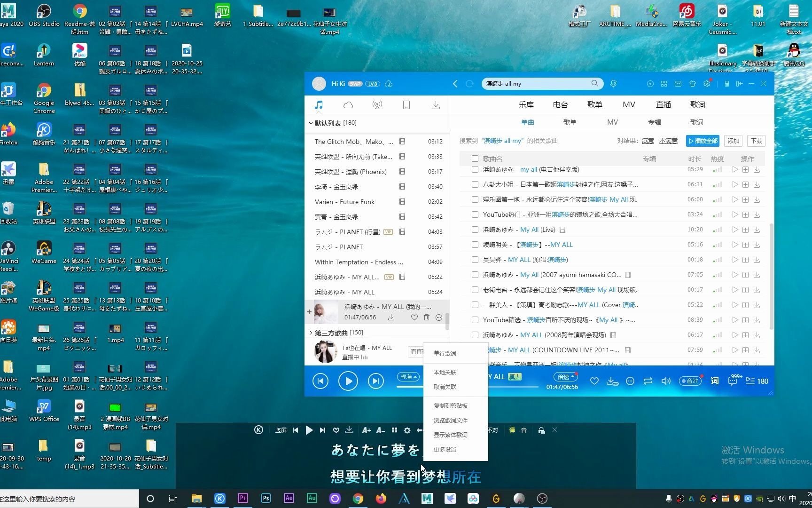Check the box for 老街电台 result row
Image resolution: width=812 pixels, height=508 pixels.
point(475,290)
